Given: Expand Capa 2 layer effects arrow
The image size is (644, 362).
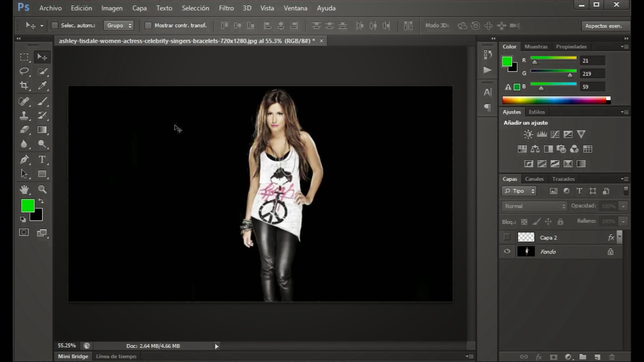Looking at the screenshot, I should coord(619,237).
